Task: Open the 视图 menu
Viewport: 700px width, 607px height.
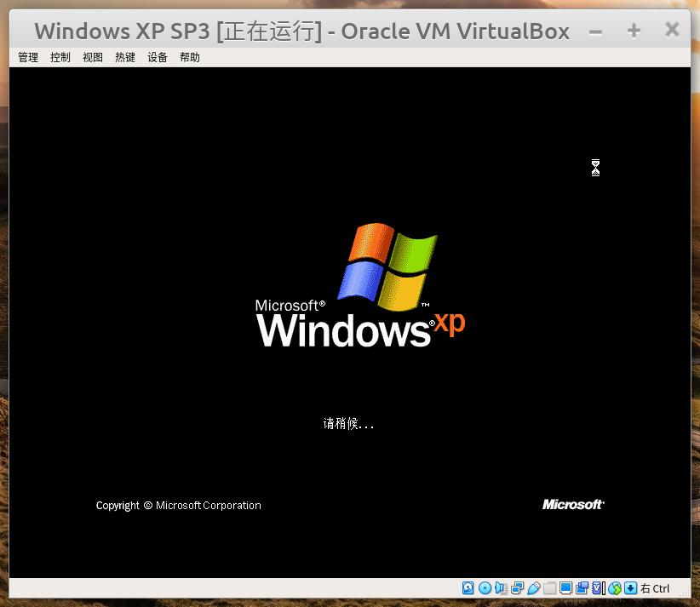Action: tap(92, 57)
